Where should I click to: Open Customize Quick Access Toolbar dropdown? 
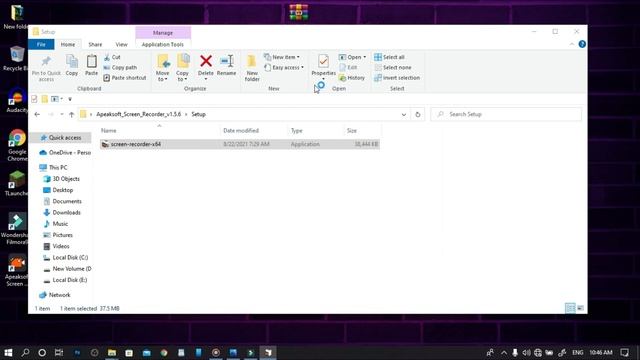click(70, 99)
